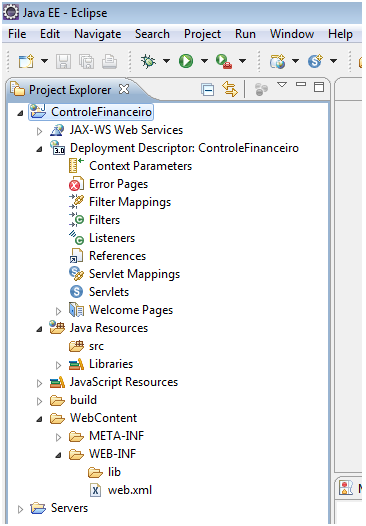366x526 pixels.
Task: Expand the Servers project node
Action: pyautogui.click(x=20, y=509)
